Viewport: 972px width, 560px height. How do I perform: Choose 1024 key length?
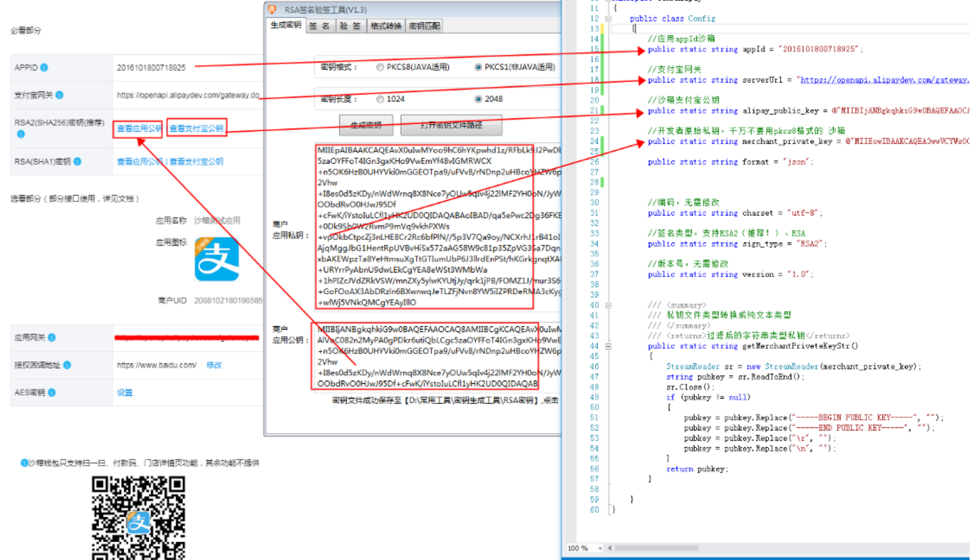[380, 99]
